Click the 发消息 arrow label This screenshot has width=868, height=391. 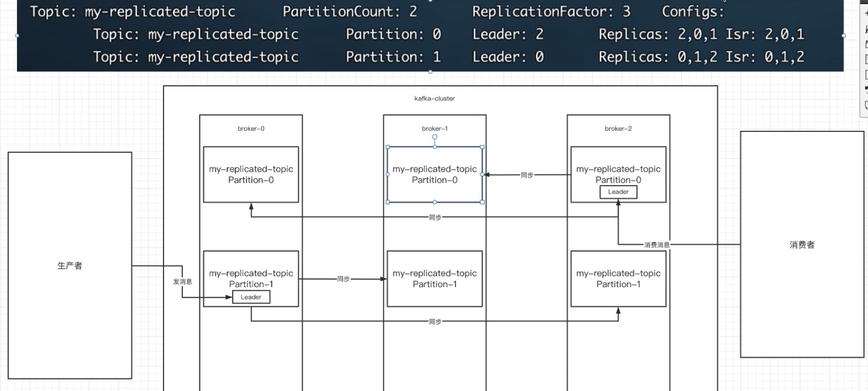(x=182, y=281)
